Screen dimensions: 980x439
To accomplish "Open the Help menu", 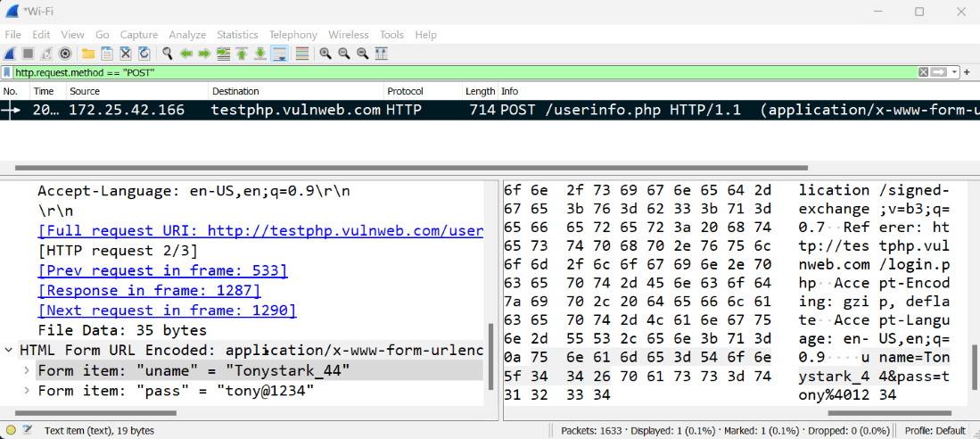I will pyautogui.click(x=425, y=35).
